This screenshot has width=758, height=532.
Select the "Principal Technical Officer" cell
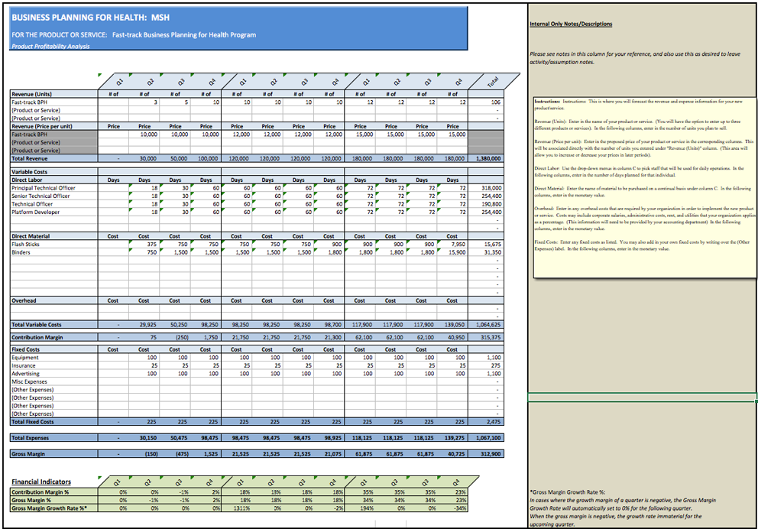(x=54, y=188)
